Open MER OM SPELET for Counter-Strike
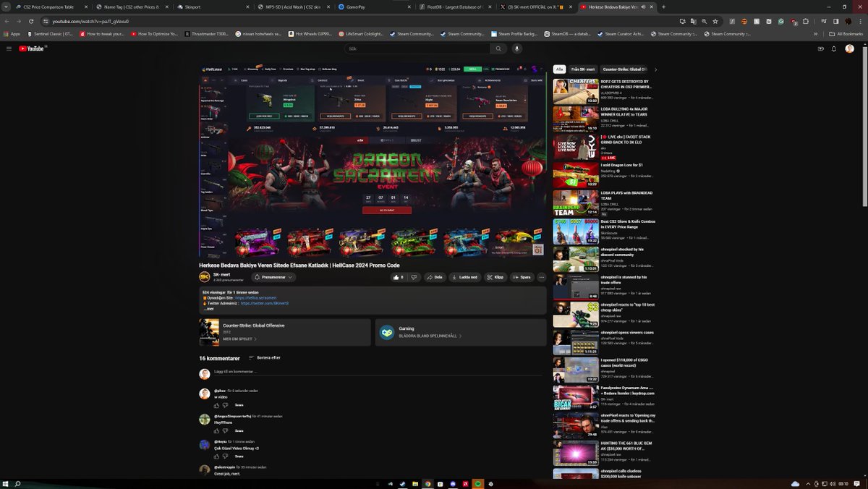This screenshot has width=868, height=489. click(x=239, y=339)
